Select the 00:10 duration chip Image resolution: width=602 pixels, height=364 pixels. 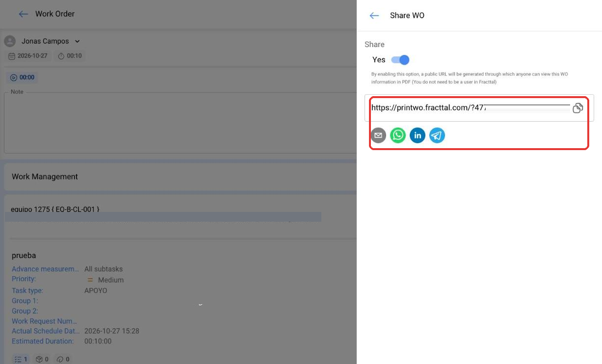point(70,56)
